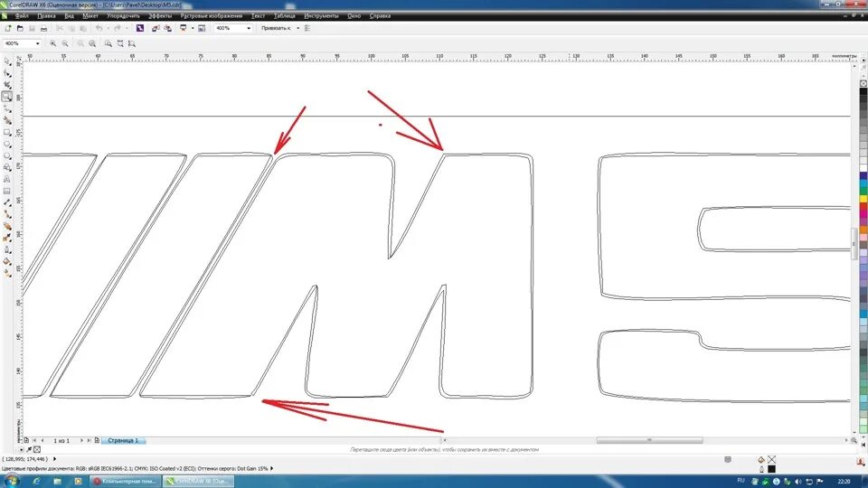This screenshot has width=868, height=488.
Task: Create a new document with New icon
Action: coord(8,28)
